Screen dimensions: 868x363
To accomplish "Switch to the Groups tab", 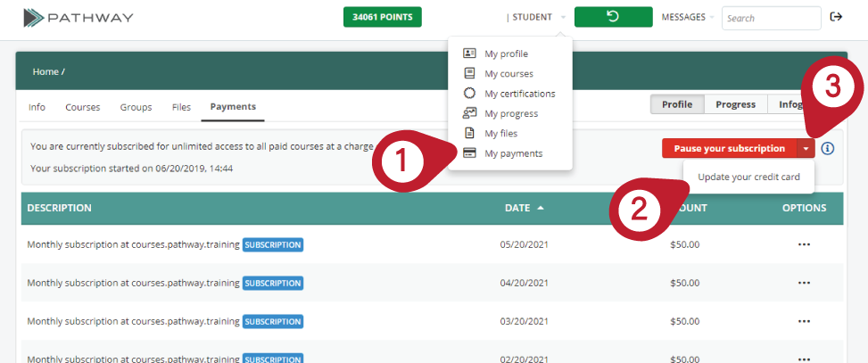I will coord(136,107).
